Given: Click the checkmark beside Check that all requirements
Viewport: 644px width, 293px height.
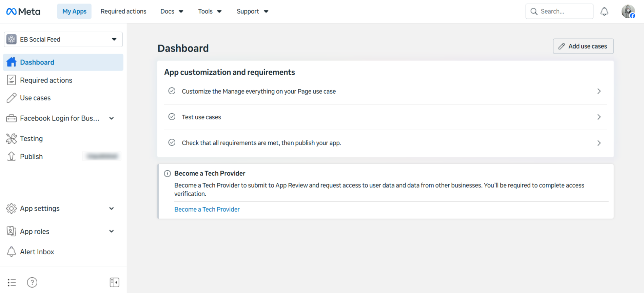Looking at the screenshot, I should [x=172, y=142].
